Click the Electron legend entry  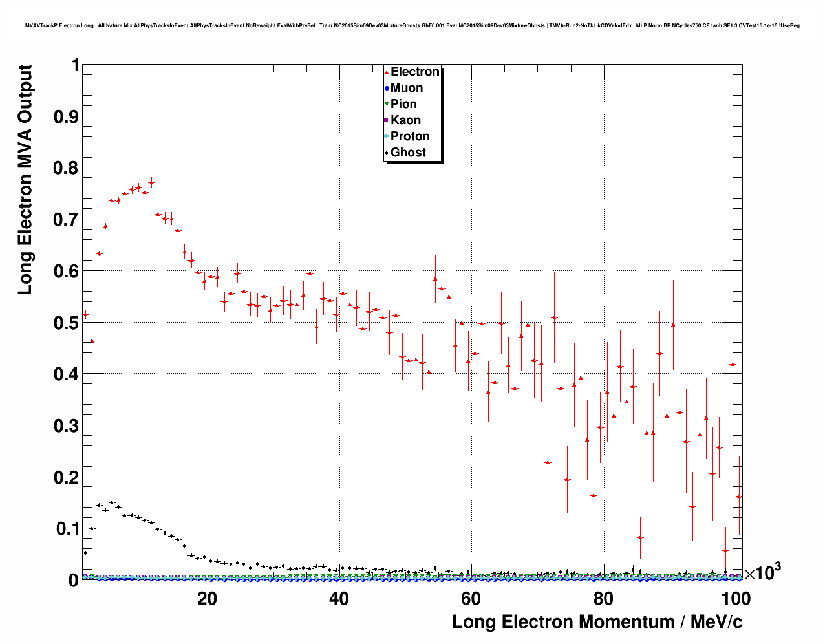point(412,72)
